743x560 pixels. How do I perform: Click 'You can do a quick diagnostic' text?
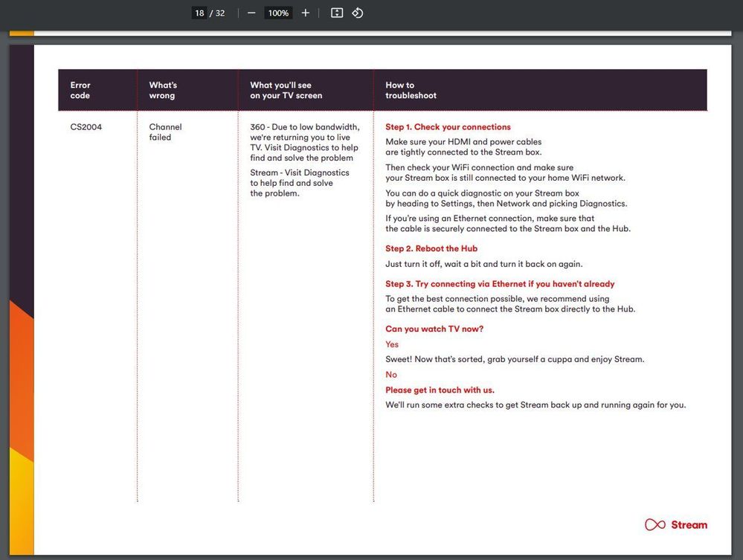(506, 198)
